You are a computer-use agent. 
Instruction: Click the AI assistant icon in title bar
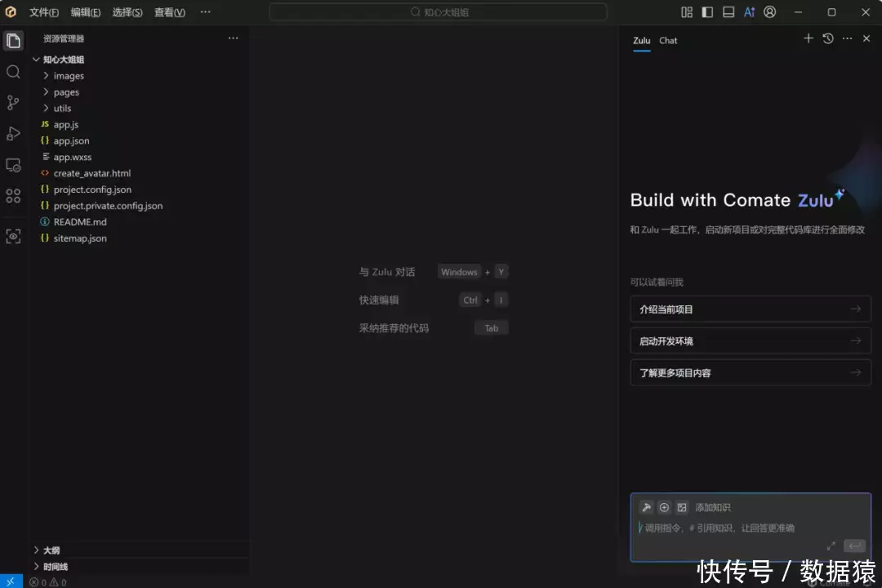(x=749, y=11)
